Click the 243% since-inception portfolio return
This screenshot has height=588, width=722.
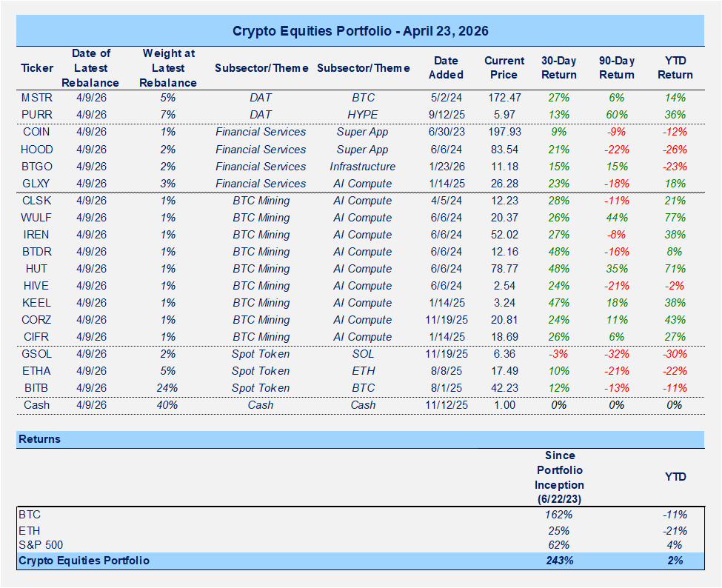point(558,561)
